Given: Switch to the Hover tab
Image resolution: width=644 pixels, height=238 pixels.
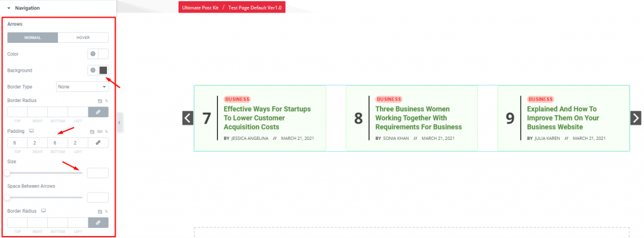Looking at the screenshot, I should click(83, 37).
